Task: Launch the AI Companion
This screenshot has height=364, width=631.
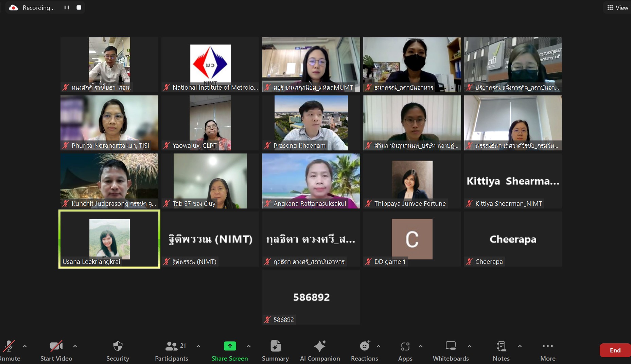Action: 320,346
